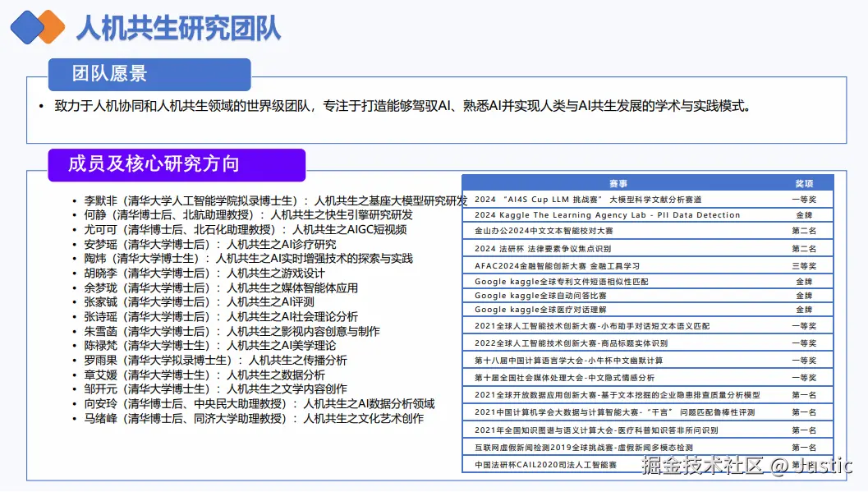This screenshot has height=492, width=868.
Task: Click '2021全球开放数据应用创新大赛' competition cell
Action: [618, 394]
